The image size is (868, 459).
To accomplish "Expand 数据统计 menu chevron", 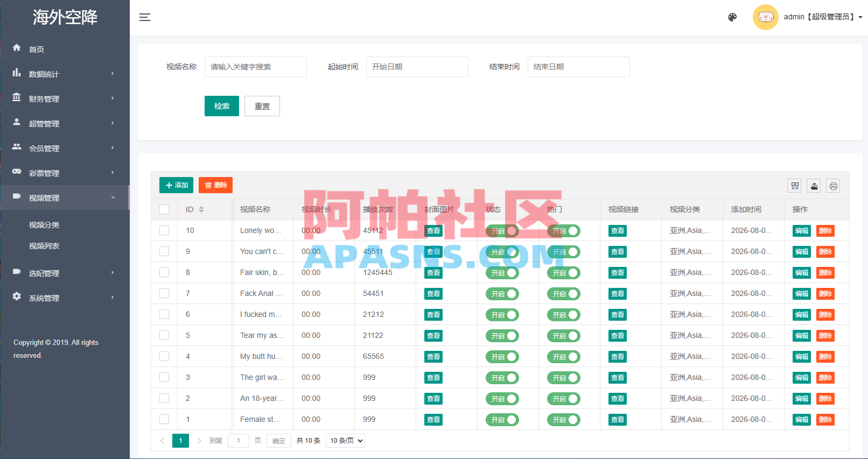I will tap(113, 73).
